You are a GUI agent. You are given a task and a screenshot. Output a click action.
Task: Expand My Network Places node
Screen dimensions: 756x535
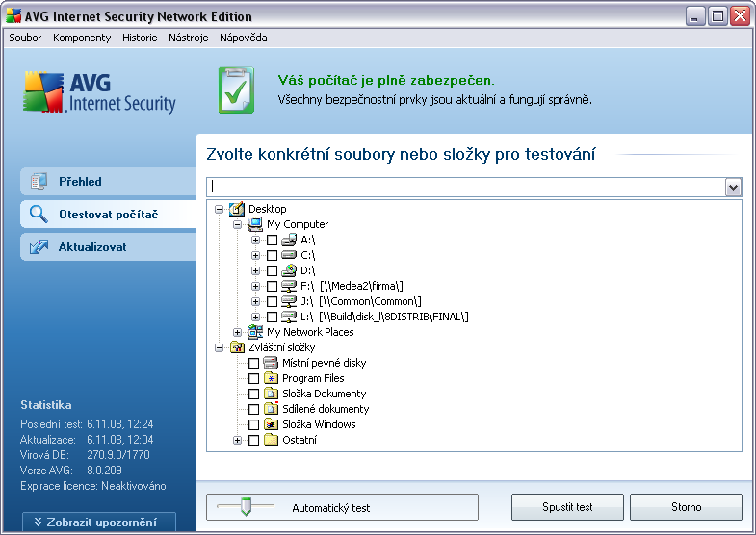point(237,332)
